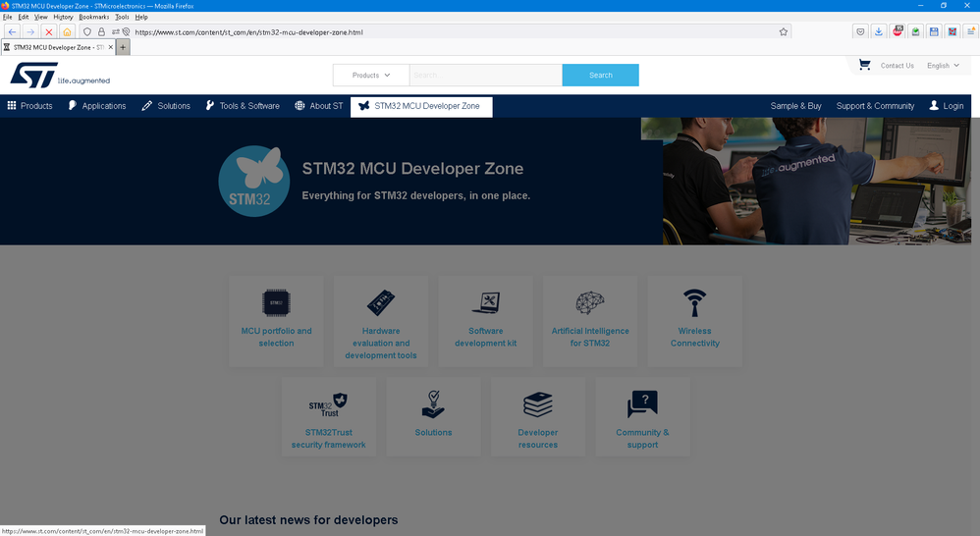Image resolution: width=980 pixels, height=536 pixels.
Task: Click the Wireless Connectivity antenna icon
Action: coord(694,303)
